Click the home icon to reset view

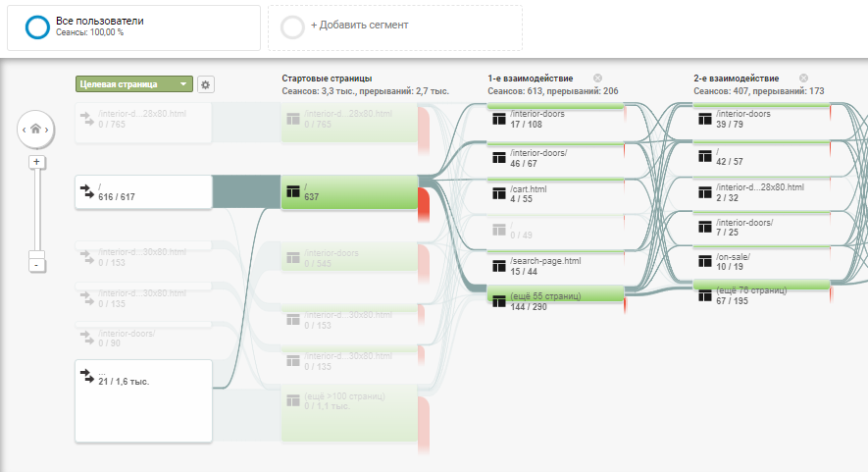coord(35,129)
